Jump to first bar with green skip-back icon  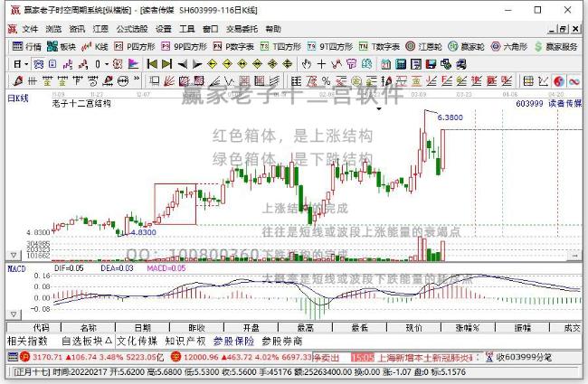click(x=152, y=64)
